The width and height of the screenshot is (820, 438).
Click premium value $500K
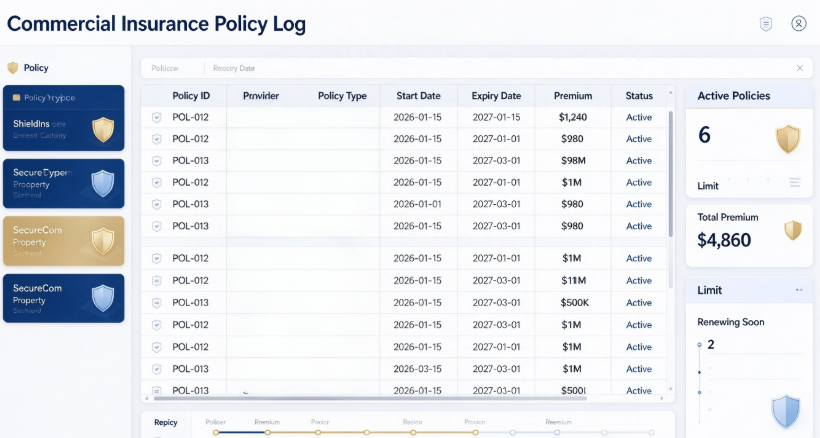click(574, 303)
